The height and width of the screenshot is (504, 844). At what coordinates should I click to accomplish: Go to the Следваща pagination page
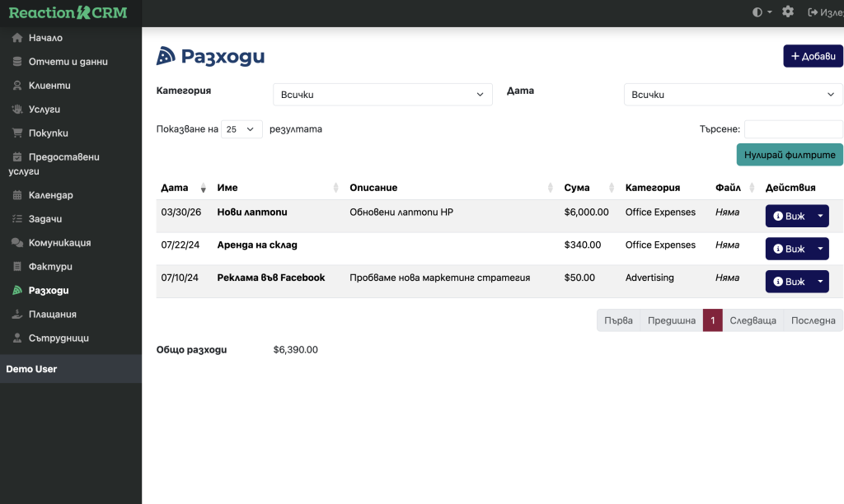(x=753, y=320)
